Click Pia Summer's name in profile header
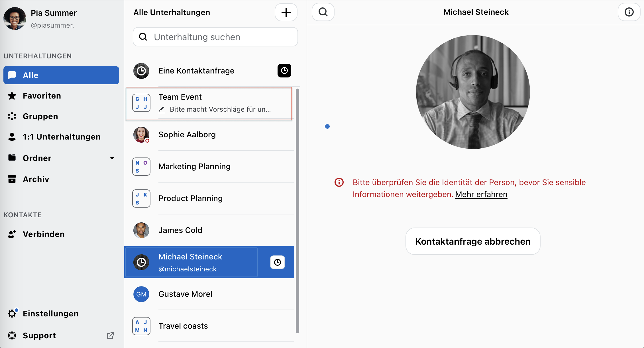Image resolution: width=644 pixels, height=348 pixels. pyautogui.click(x=54, y=13)
